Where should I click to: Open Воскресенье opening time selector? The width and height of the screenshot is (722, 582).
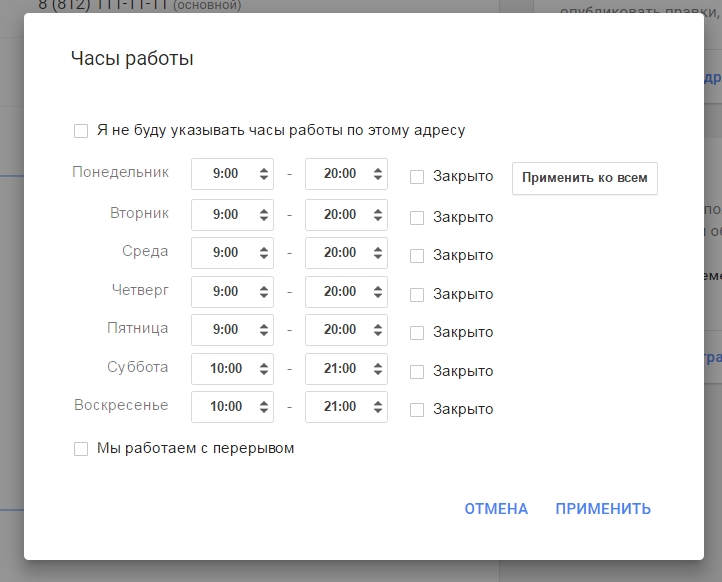[232, 407]
